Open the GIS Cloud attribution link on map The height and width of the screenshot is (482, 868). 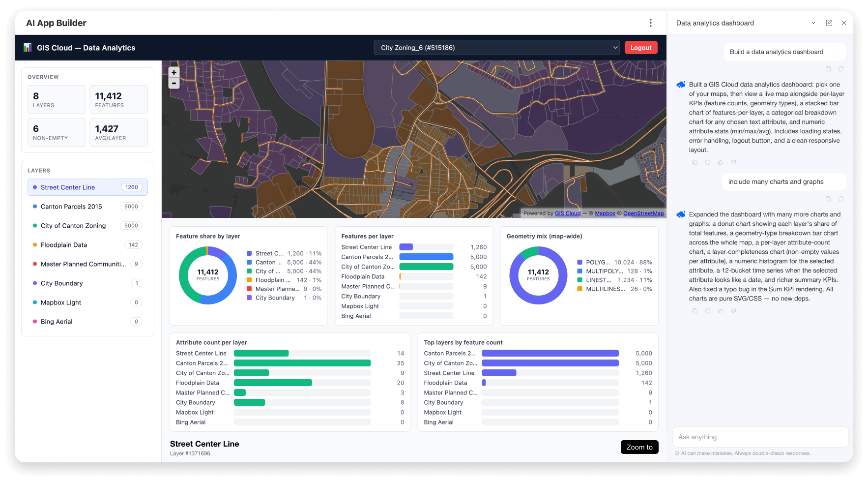[568, 213]
